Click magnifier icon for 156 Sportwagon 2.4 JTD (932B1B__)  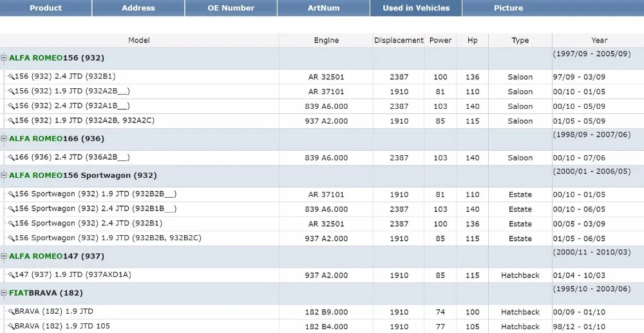[11, 209]
